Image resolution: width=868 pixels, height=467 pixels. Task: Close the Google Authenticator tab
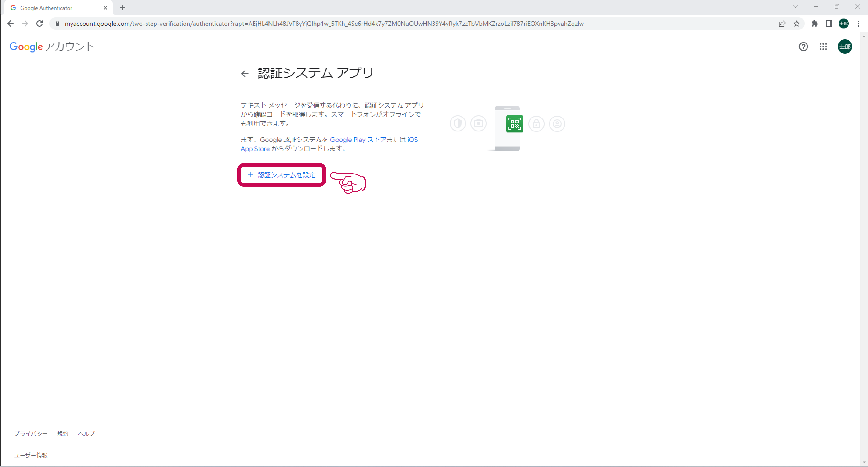pyautogui.click(x=106, y=8)
